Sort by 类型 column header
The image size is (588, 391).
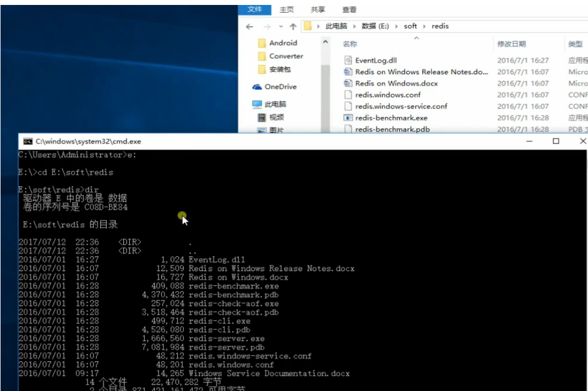pyautogui.click(x=575, y=44)
